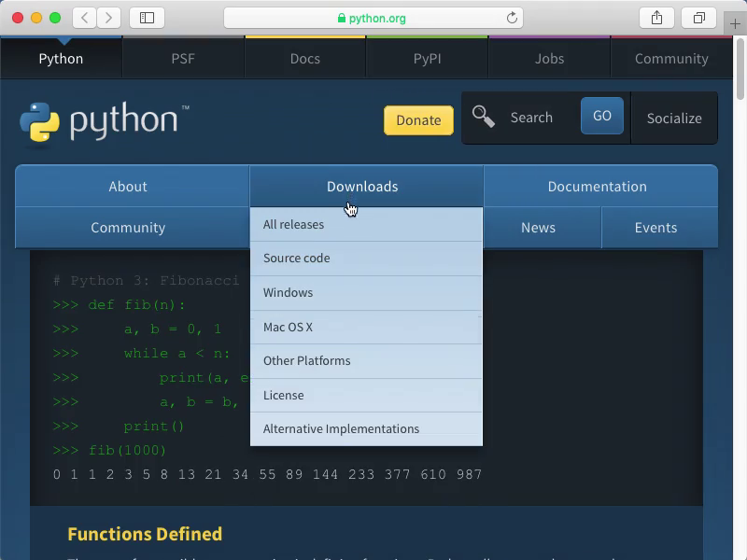Open the Share icon in Safari toolbar
The height and width of the screenshot is (560, 747).
(656, 18)
